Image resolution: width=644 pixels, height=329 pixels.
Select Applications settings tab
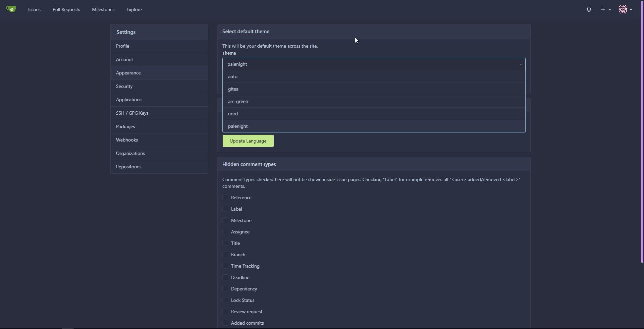pos(159,100)
